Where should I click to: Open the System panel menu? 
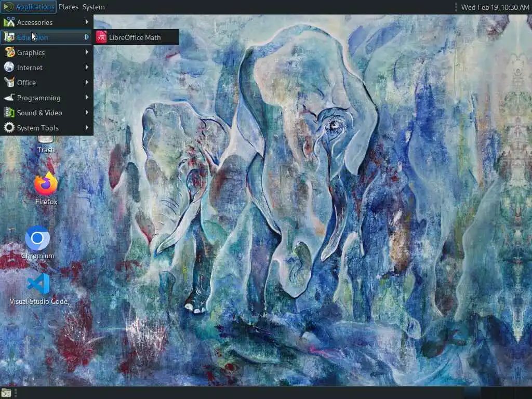(94, 7)
